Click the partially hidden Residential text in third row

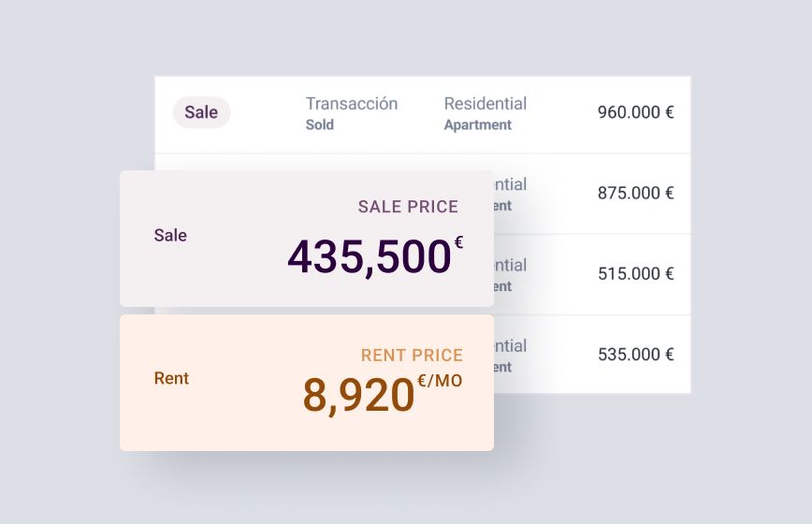click(x=510, y=265)
